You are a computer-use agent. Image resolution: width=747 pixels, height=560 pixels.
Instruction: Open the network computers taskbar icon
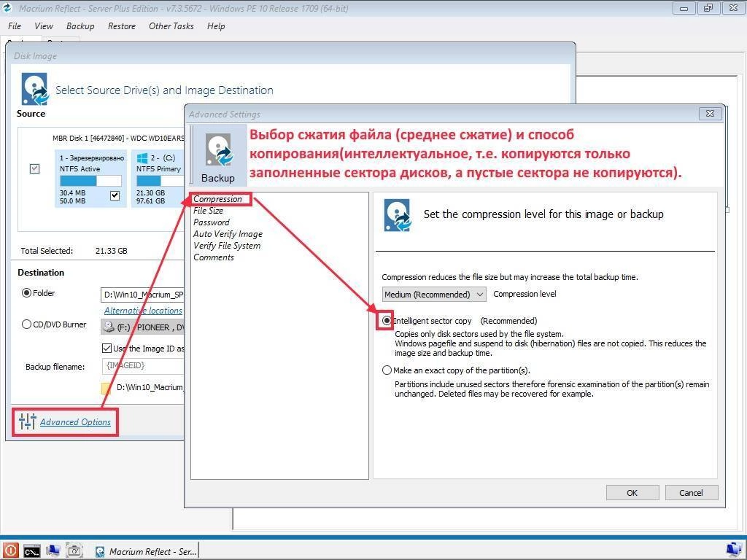(53, 551)
